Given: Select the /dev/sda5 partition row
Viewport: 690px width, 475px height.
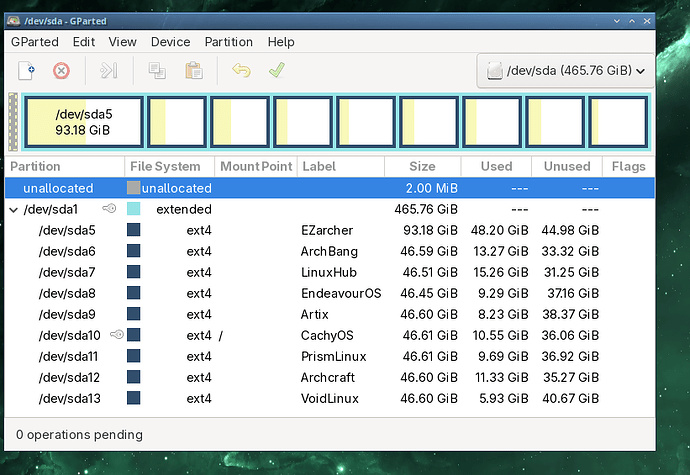Looking at the screenshot, I should (330, 230).
